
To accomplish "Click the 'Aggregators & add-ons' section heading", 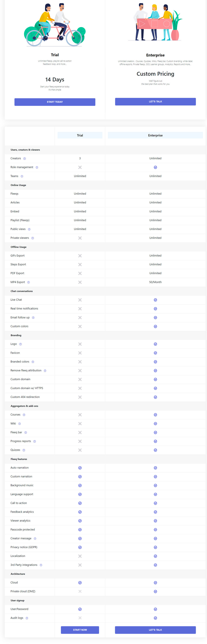I will click(24, 406).
